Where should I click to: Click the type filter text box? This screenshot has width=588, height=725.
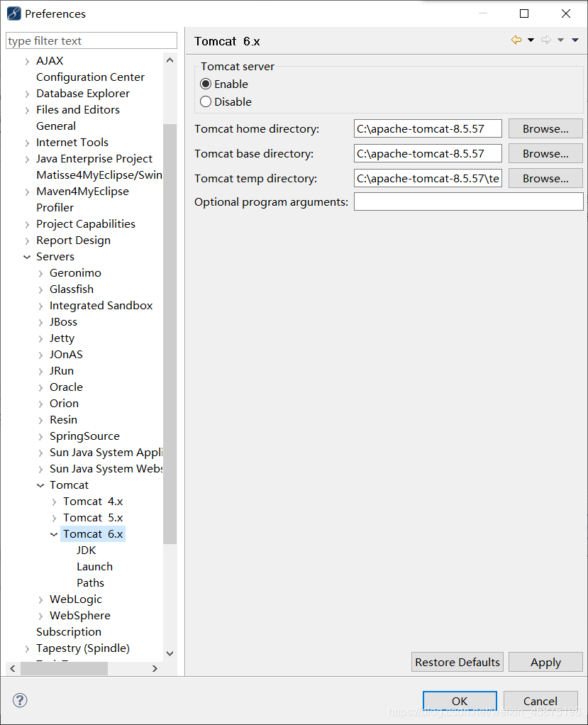91,40
